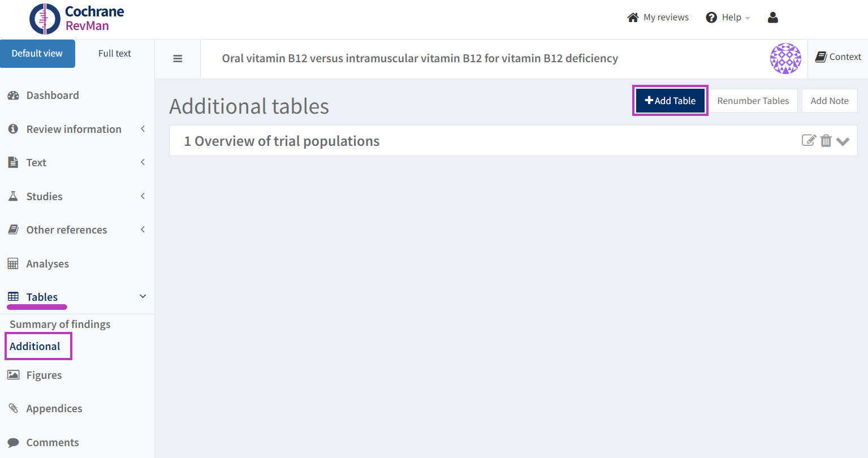Image resolution: width=868 pixels, height=458 pixels.
Task: Click the Add Table button
Action: click(670, 101)
